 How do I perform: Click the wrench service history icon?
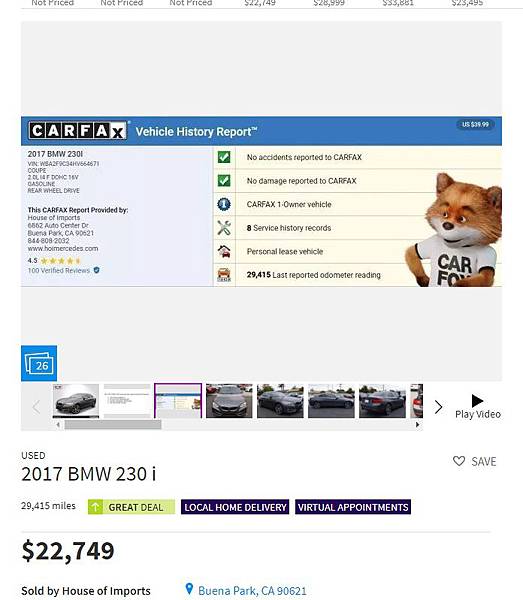tap(224, 228)
